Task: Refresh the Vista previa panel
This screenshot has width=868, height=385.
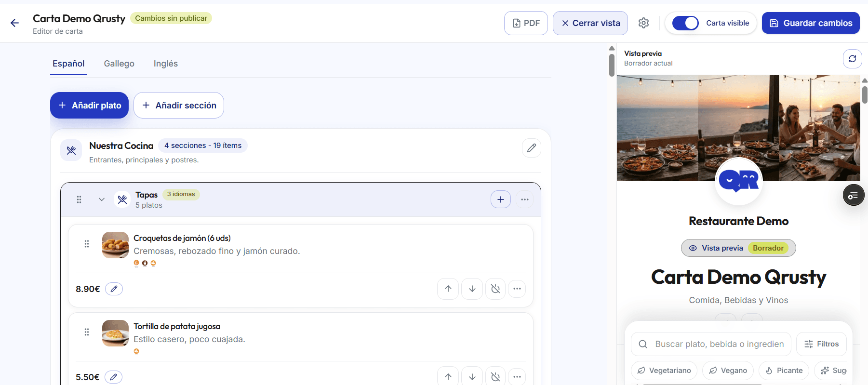Action: (852, 59)
